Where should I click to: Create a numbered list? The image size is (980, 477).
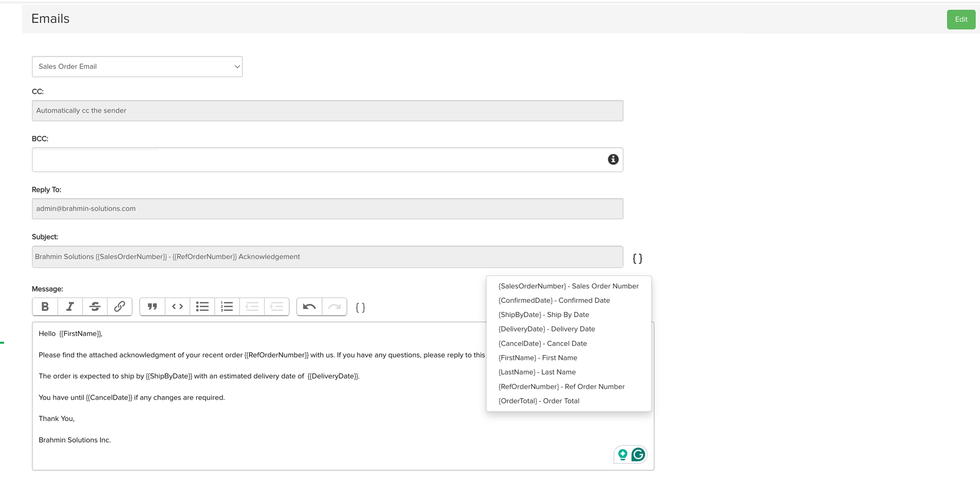(227, 307)
